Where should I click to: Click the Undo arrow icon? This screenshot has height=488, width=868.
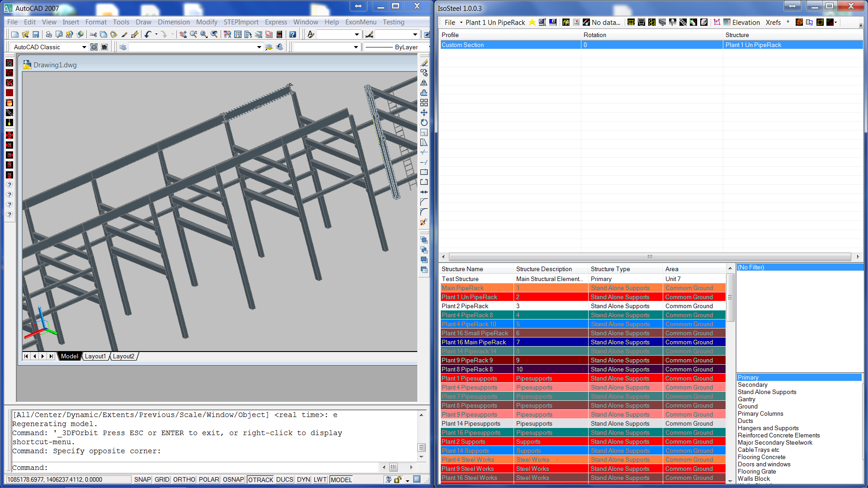tap(148, 34)
